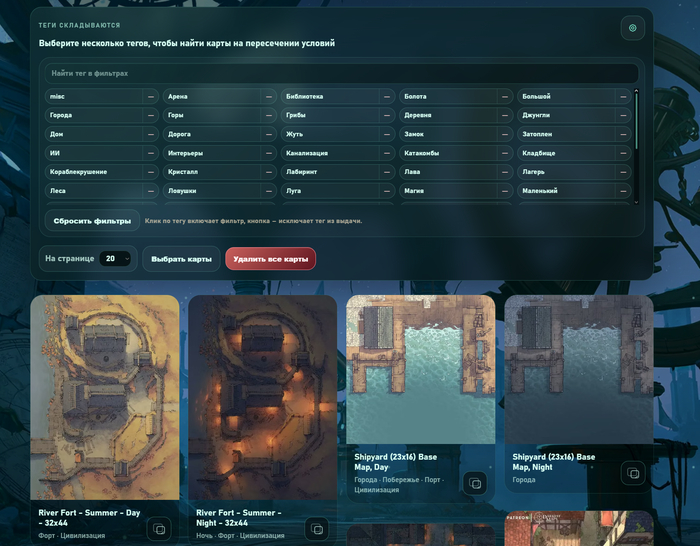700x546 pixels.
Task: Click the copy icon on River Fort Night card
Action: 317,529
